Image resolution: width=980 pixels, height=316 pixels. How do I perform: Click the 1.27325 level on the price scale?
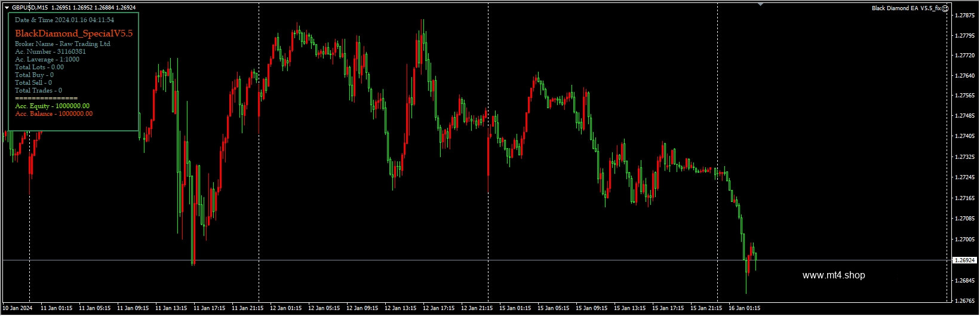(x=965, y=157)
